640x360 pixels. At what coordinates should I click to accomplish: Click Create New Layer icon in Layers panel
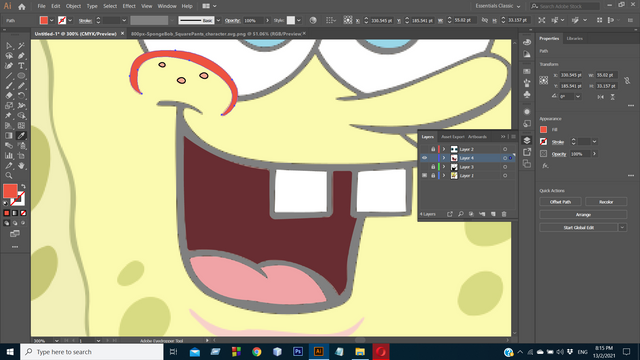pyautogui.click(x=493, y=214)
